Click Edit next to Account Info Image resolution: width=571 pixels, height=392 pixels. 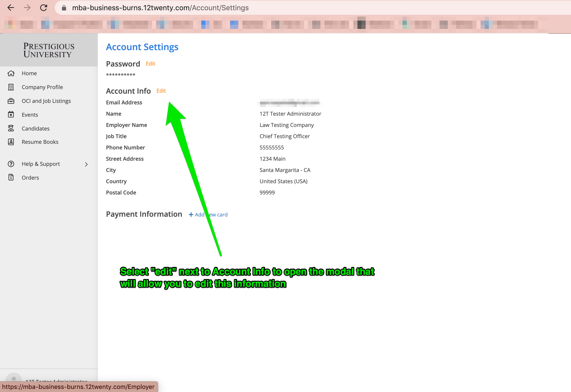pos(161,91)
